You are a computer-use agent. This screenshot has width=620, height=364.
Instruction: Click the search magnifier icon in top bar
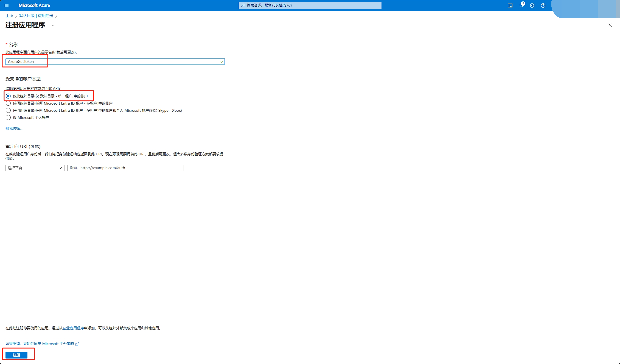point(243,5)
